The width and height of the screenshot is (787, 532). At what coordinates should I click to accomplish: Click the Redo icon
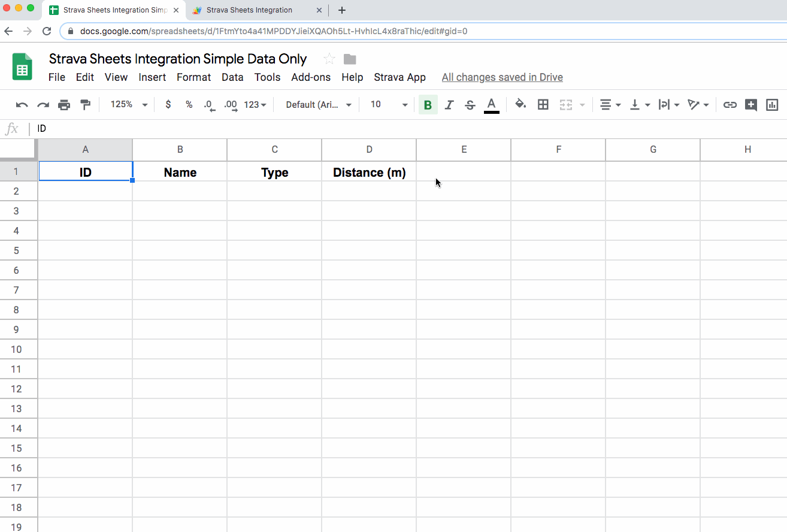pos(43,104)
